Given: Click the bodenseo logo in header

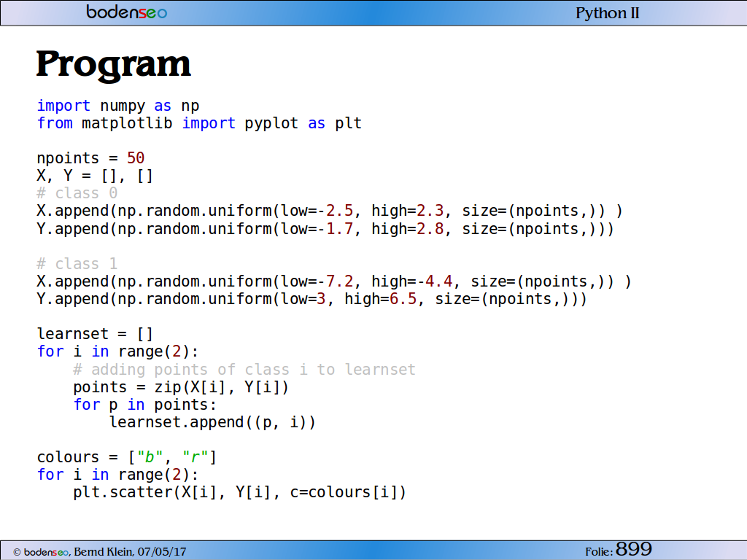Looking at the screenshot, I should (127, 12).
